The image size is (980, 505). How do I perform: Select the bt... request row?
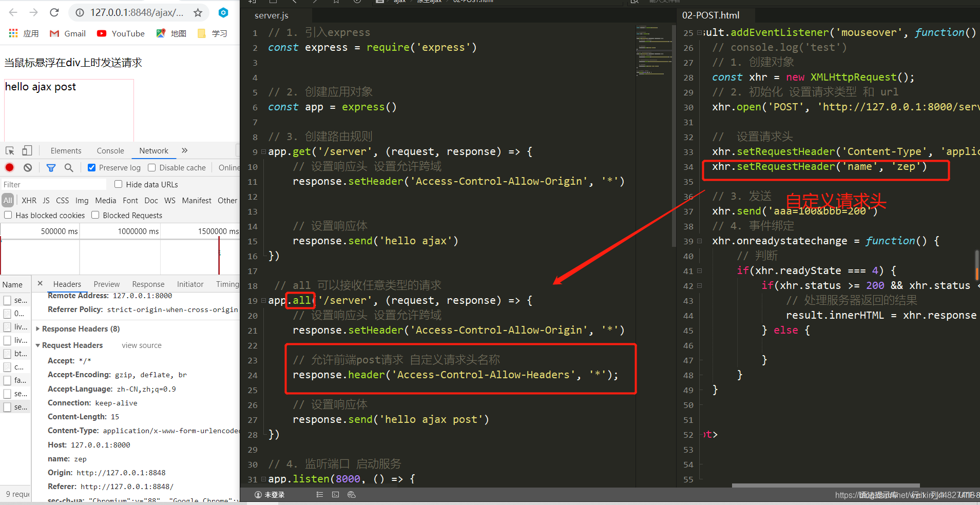(15, 354)
